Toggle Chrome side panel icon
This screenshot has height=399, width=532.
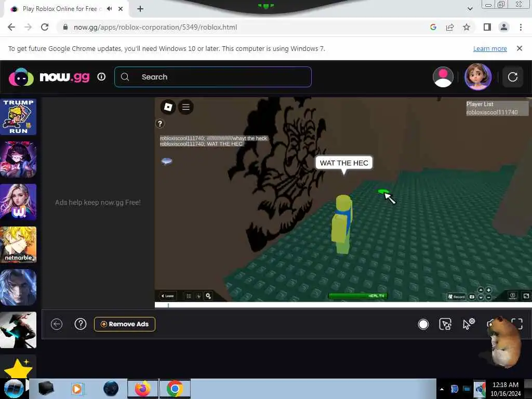click(487, 27)
